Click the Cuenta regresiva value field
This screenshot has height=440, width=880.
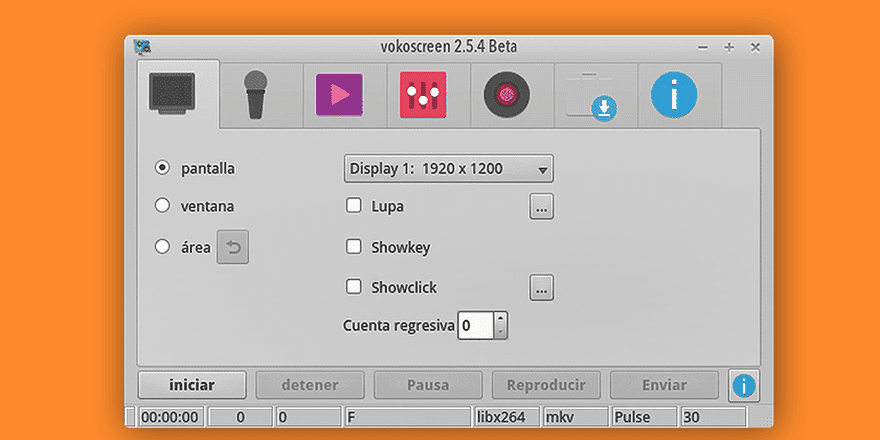coord(476,326)
